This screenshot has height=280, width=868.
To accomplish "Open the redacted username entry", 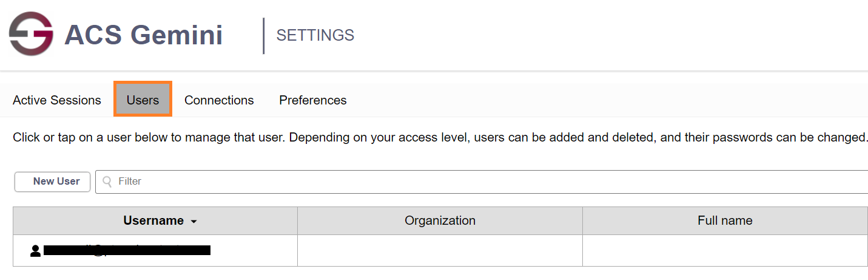I will coord(127,250).
